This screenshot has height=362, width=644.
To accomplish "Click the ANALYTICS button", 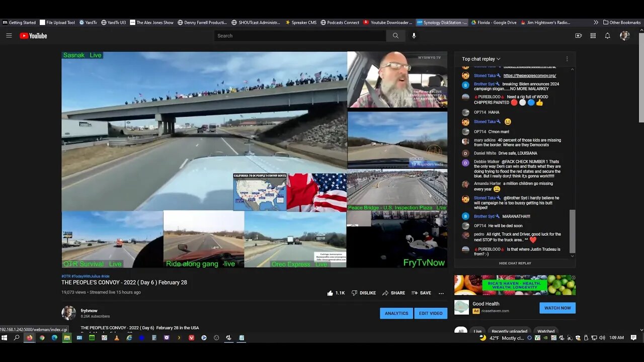I will [x=396, y=313].
